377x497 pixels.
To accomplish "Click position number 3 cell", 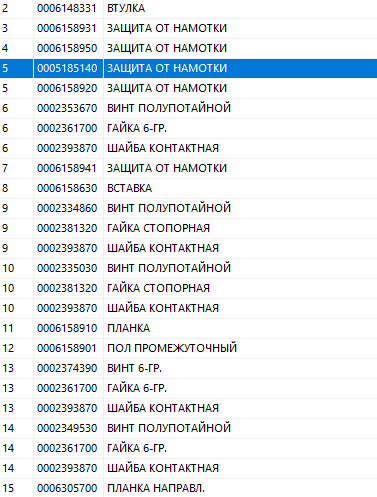I will (x=16, y=28).
